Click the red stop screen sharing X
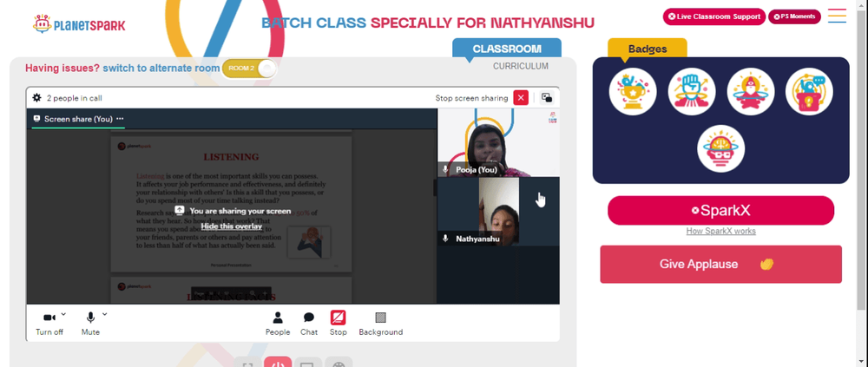Image resolution: width=868 pixels, height=367 pixels. pos(521,98)
